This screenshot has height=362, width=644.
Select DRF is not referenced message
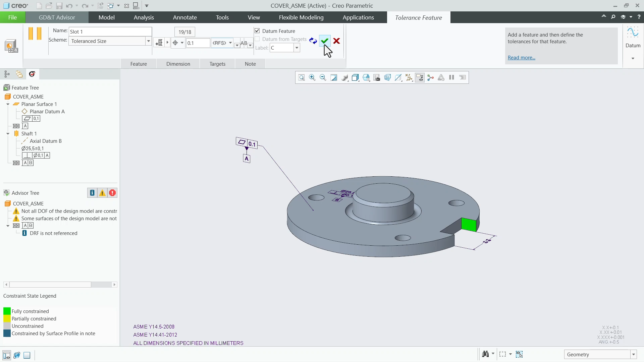(53, 233)
